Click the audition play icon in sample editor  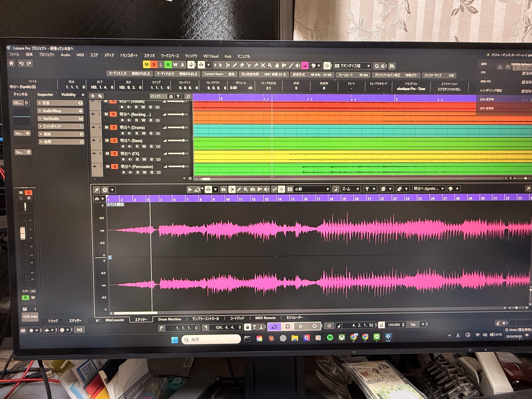click(190, 190)
